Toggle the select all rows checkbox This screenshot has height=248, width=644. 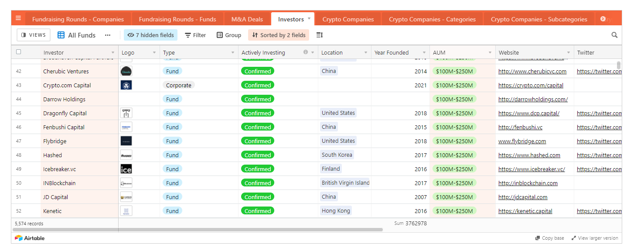coord(18,52)
